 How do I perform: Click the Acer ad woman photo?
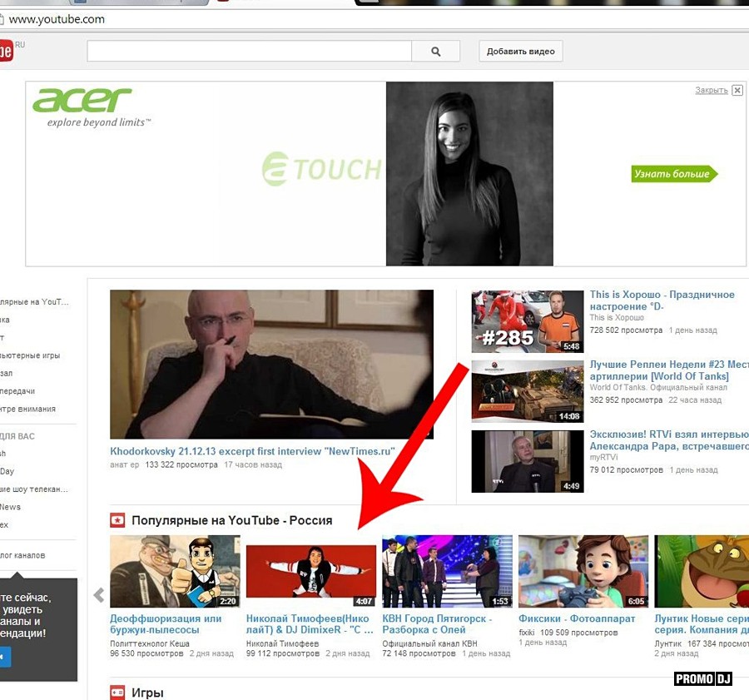pos(469,173)
